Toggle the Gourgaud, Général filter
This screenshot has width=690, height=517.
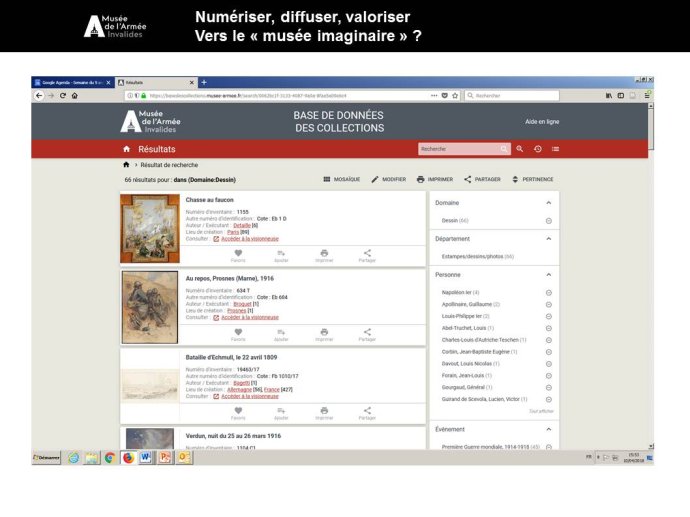pyautogui.click(x=549, y=388)
